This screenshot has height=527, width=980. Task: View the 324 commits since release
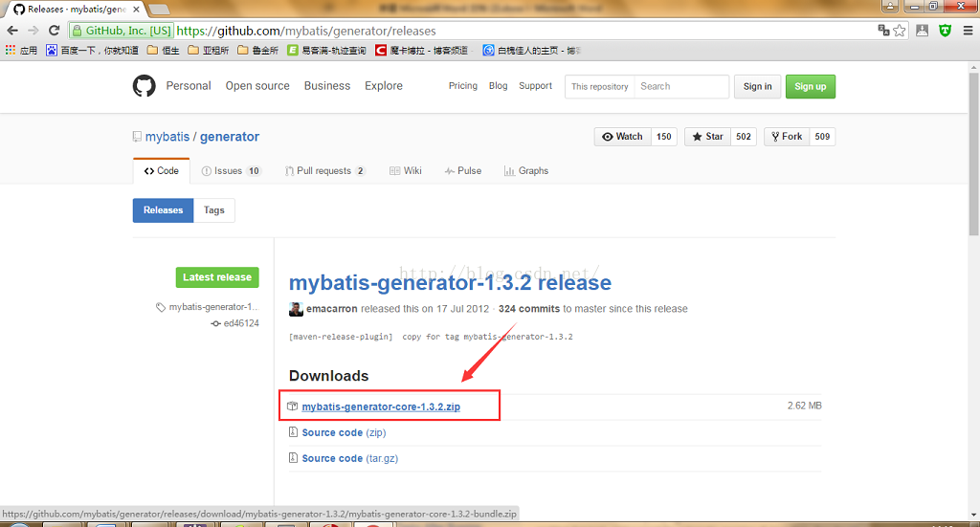[x=528, y=309]
